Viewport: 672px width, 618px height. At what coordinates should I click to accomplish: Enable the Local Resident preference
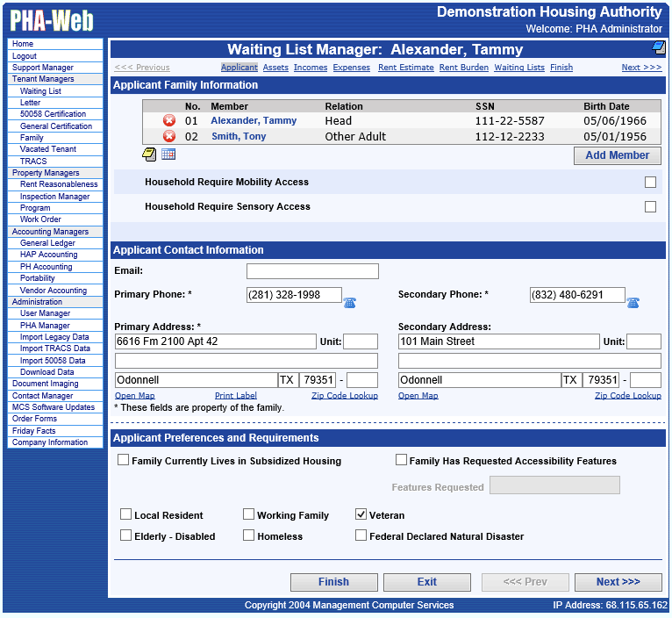pos(126,514)
